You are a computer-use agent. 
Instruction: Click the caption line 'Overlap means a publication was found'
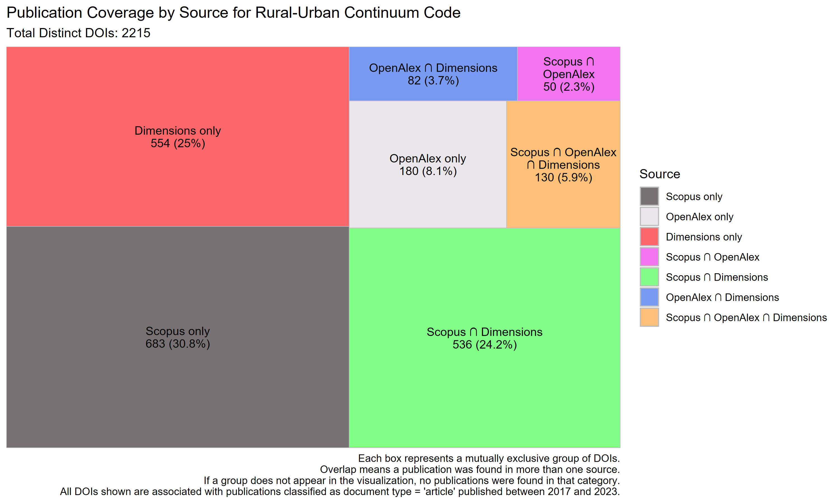(470, 469)
